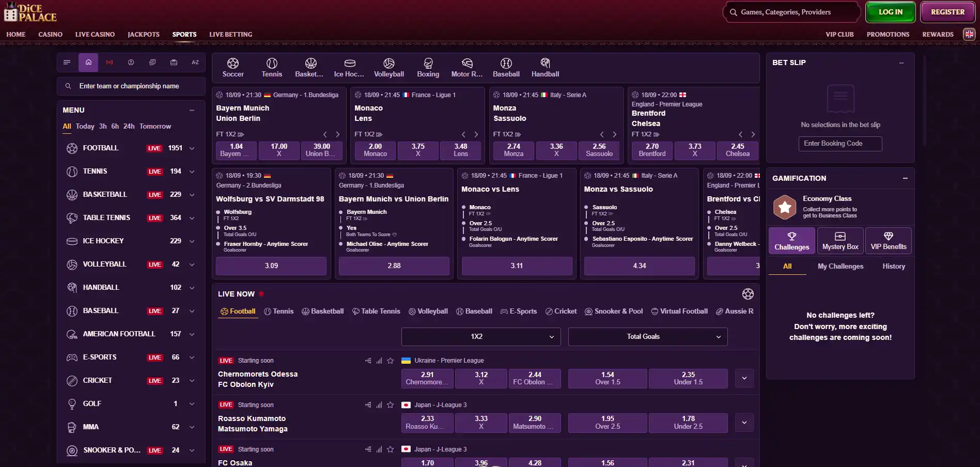Open the Mystery Box gamification tile
The width and height of the screenshot is (980, 467).
point(841,241)
